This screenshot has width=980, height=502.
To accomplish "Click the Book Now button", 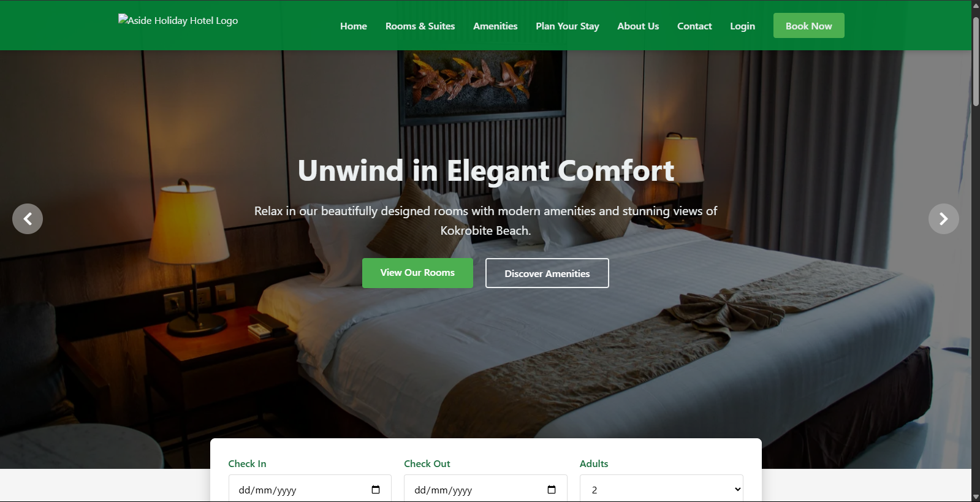I will 809,26.
